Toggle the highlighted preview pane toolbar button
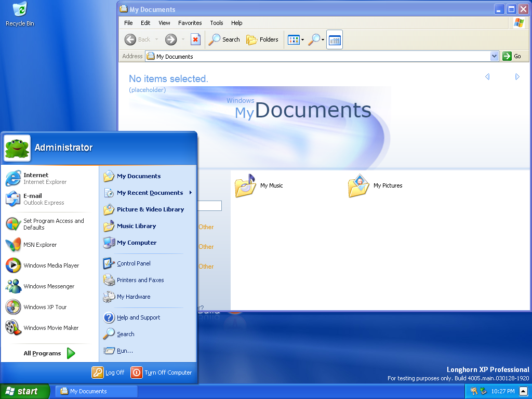 (x=335, y=40)
